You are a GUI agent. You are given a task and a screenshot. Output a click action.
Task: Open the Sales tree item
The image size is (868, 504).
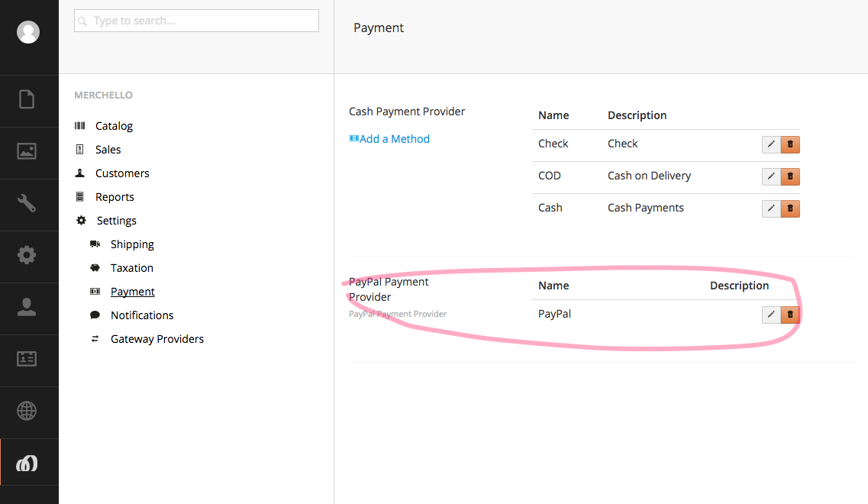point(108,150)
